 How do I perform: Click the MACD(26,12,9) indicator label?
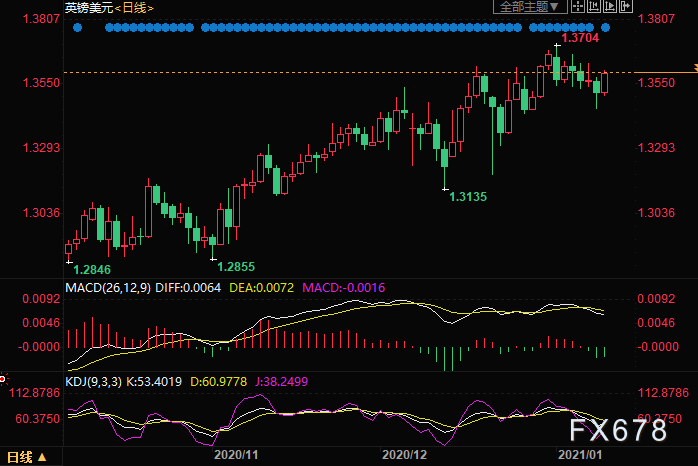pyautogui.click(x=109, y=288)
